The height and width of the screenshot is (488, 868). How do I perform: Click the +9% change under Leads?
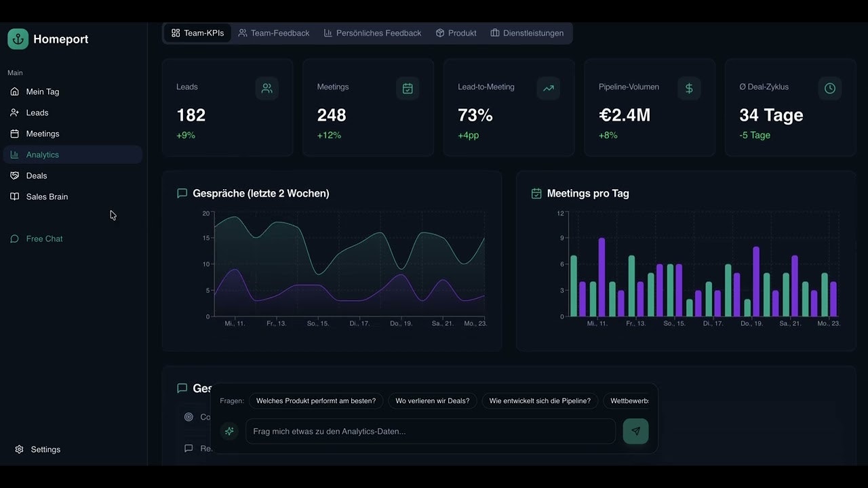[x=186, y=135]
